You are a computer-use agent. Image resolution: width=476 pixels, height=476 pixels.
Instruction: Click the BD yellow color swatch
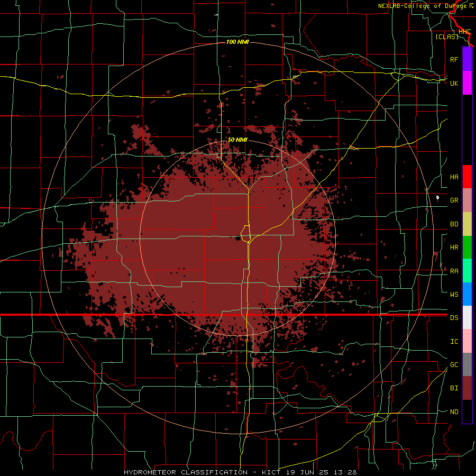(x=467, y=224)
